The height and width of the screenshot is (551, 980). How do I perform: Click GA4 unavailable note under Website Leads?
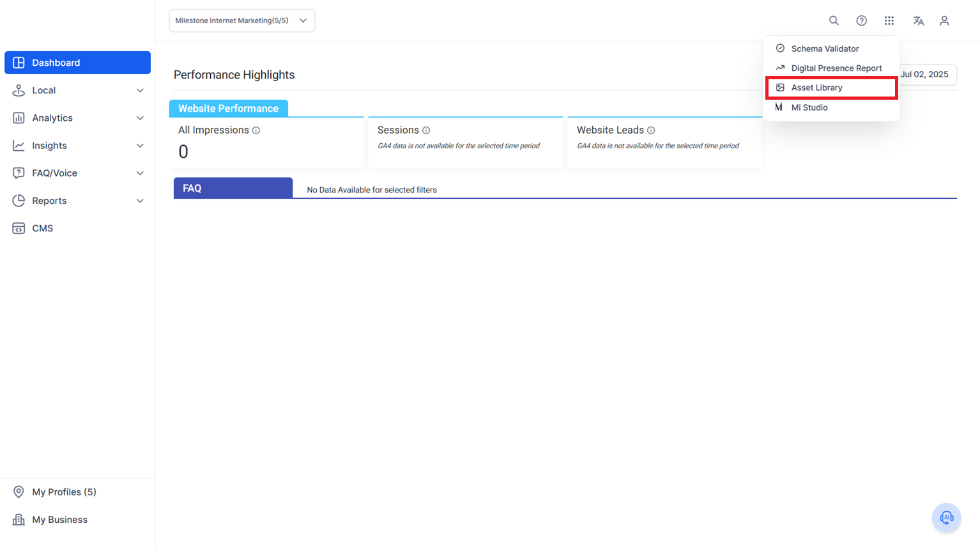[658, 146]
